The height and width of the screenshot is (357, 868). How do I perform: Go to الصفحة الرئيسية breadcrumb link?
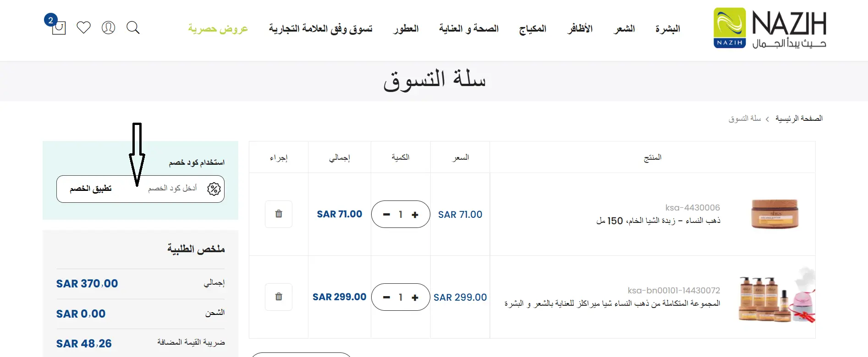click(x=799, y=119)
